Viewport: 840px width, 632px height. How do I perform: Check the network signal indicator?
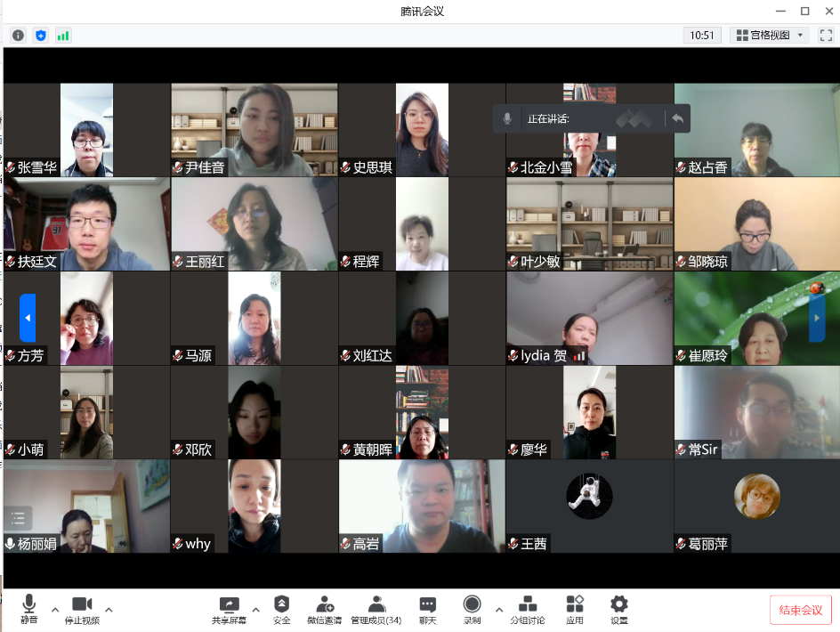pyautogui.click(x=63, y=35)
